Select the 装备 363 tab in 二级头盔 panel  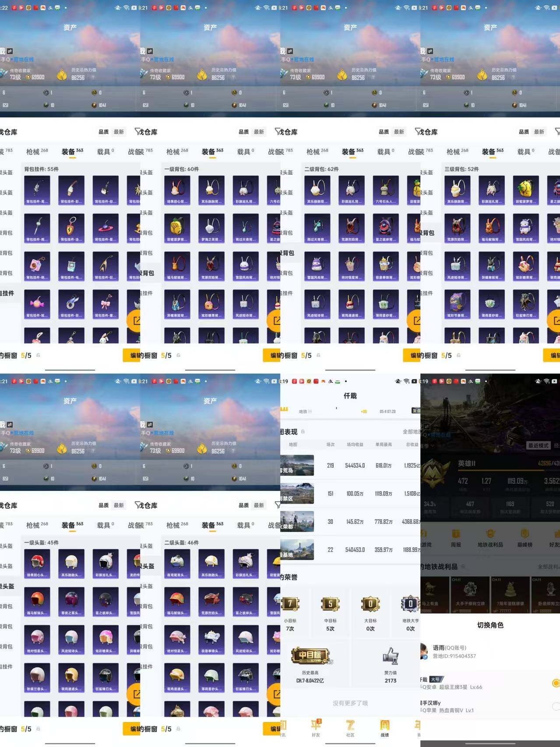tap(212, 525)
